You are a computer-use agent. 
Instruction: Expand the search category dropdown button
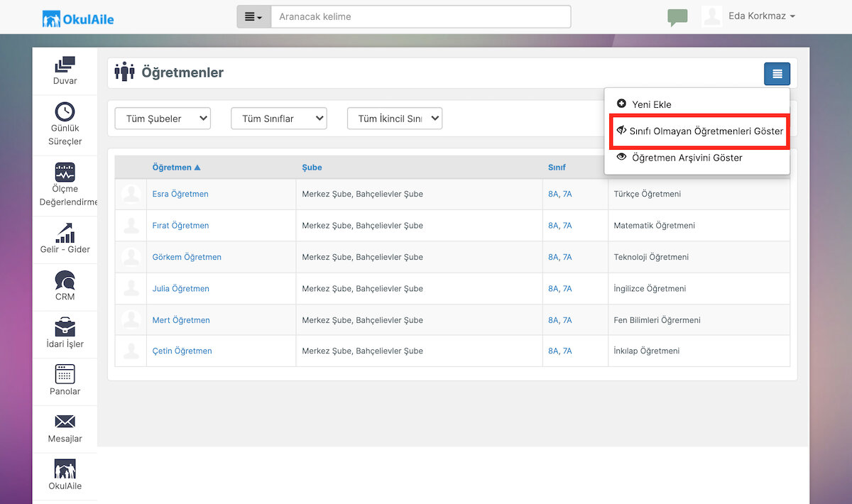(253, 17)
